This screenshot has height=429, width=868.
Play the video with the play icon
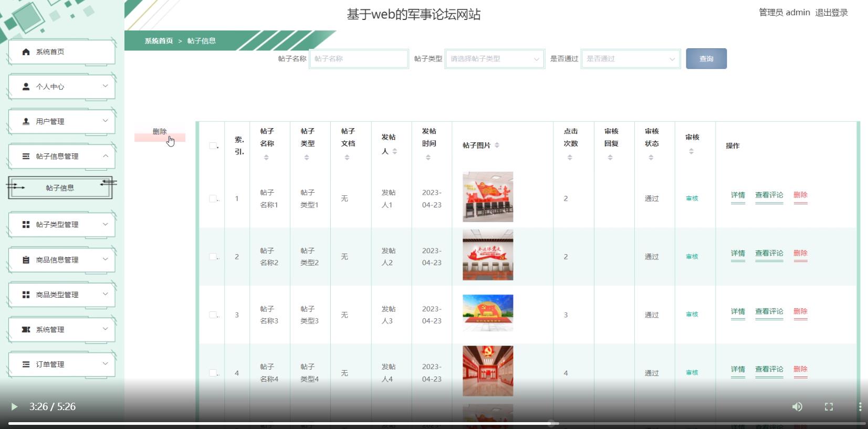(x=14, y=406)
